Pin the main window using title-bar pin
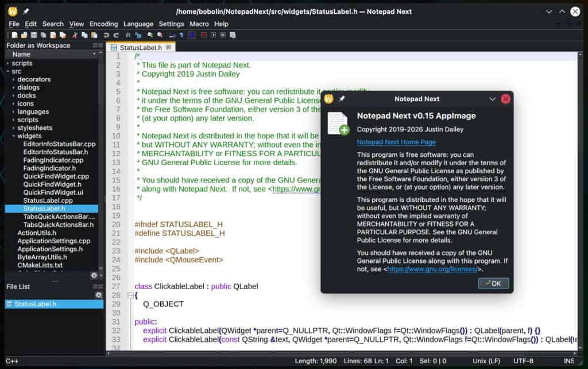 26,11
